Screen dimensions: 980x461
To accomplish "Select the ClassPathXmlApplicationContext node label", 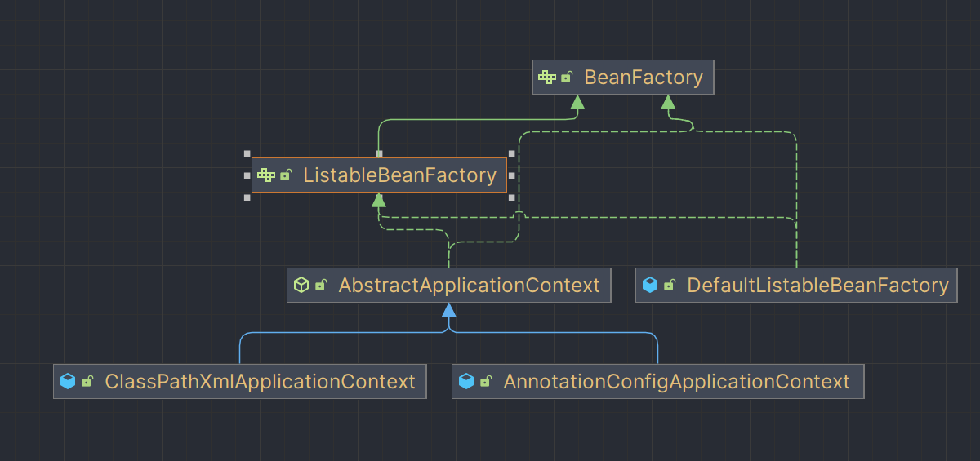I will 260,381.
